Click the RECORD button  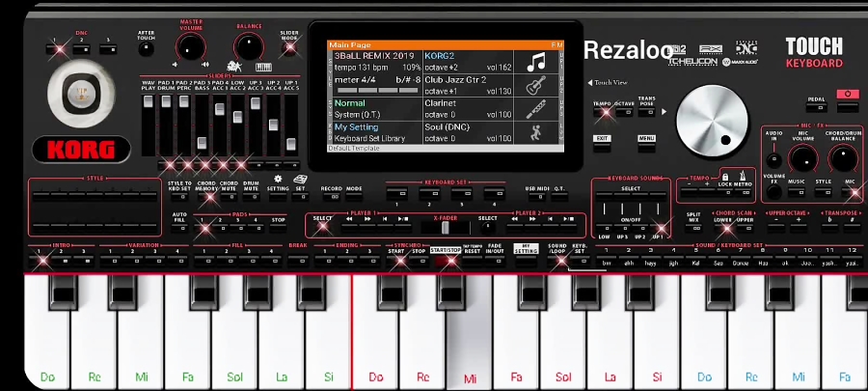pyautogui.click(x=331, y=196)
